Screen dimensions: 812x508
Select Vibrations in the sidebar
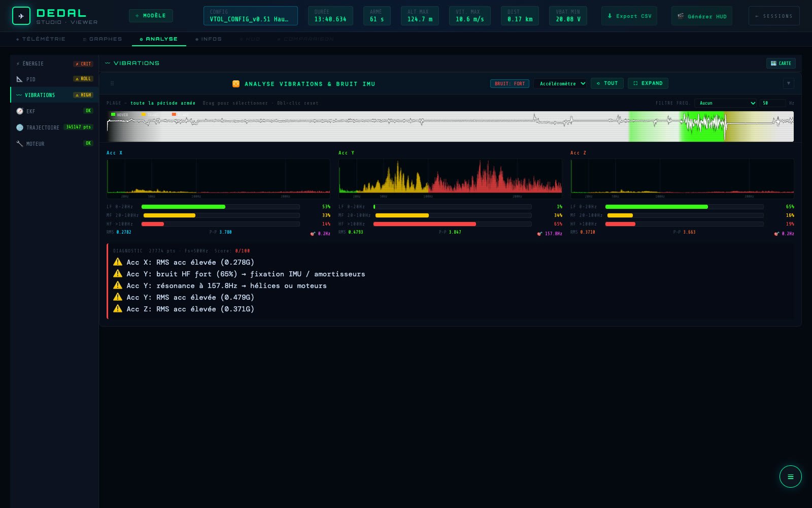[x=54, y=95]
